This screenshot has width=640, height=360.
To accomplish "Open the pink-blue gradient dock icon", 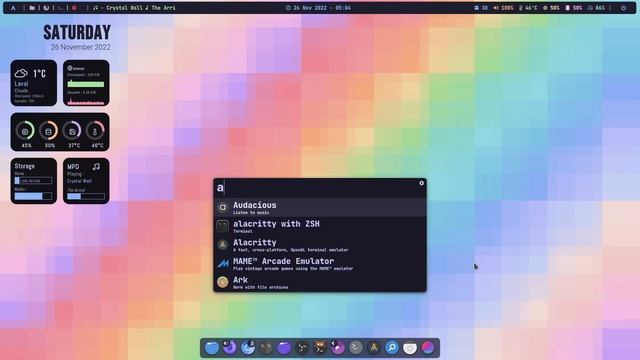I will (428, 348).
